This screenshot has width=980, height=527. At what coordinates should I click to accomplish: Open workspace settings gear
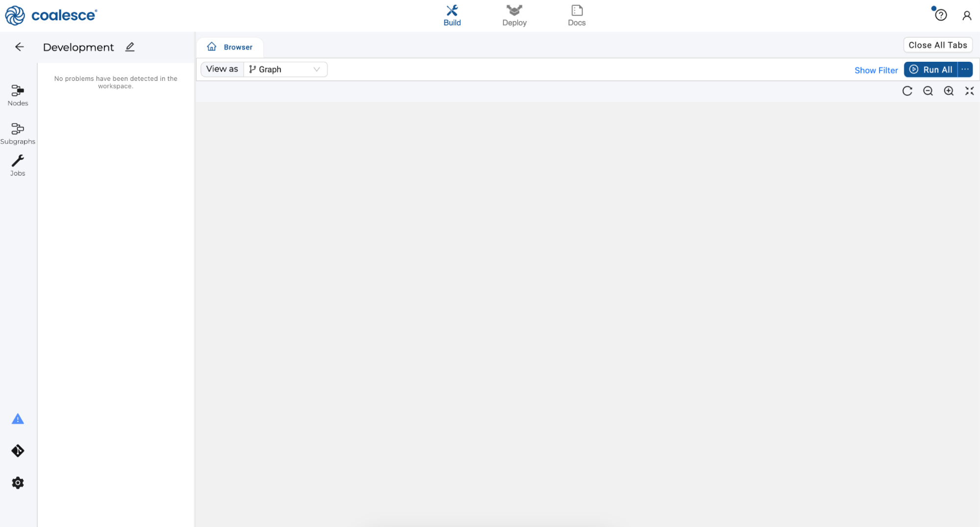tap(18, 483)
